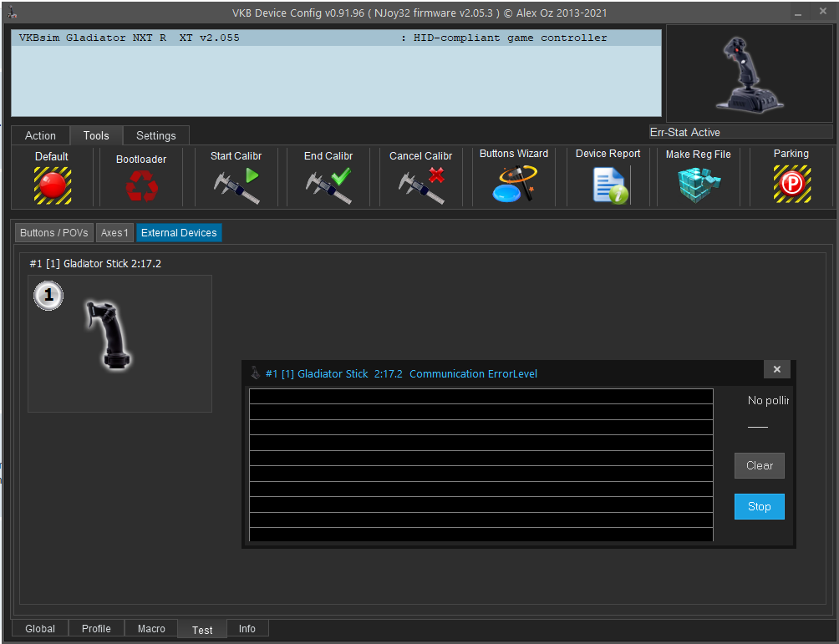
Task: Click the joystick picture in the top right
Action: point(749,74)
